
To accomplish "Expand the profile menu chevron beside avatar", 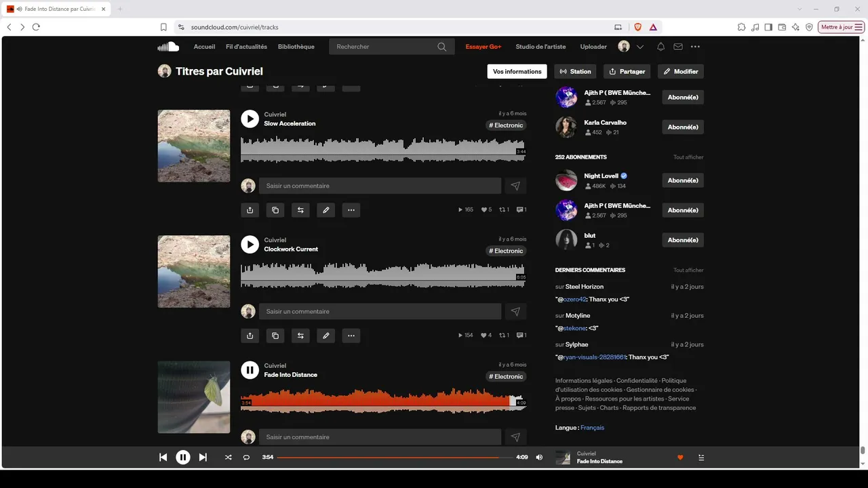I will tap(640, 47).
